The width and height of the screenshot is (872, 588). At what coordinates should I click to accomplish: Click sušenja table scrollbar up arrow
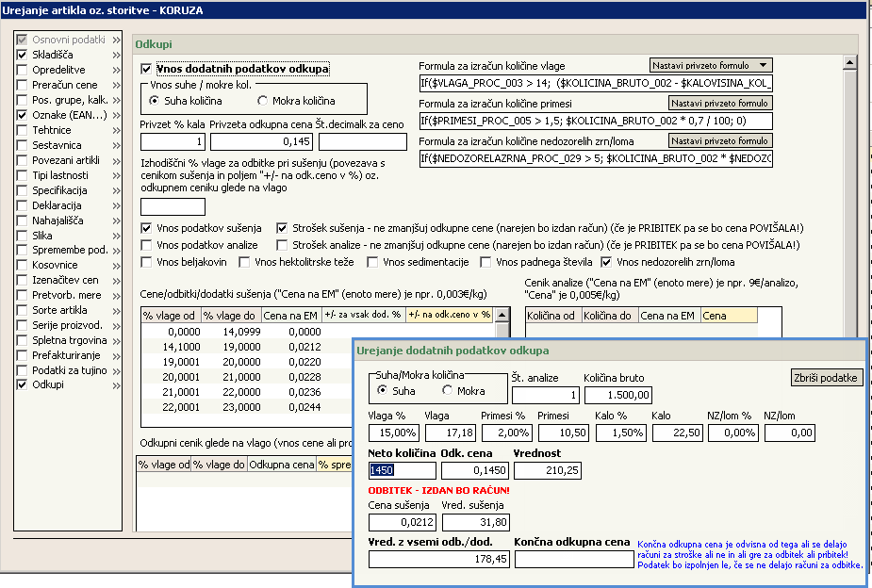(502, 315)
